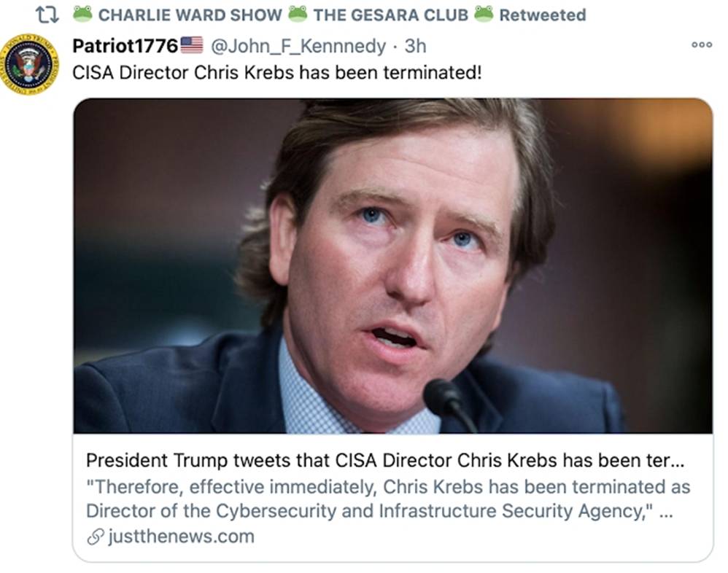This screenshot has width=728, height=573.
Task: Click the "Therefore, effective immediately" card description
Action: pos(387,499)
